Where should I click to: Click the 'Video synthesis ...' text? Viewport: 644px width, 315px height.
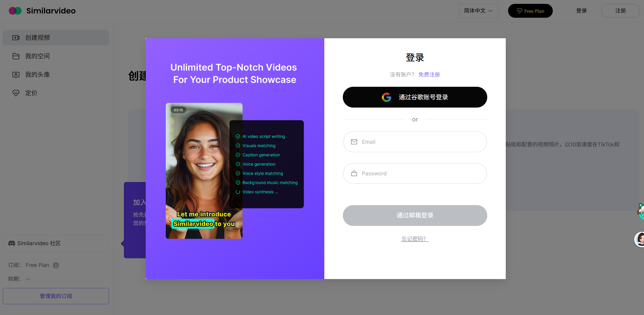tap(260, 192)
